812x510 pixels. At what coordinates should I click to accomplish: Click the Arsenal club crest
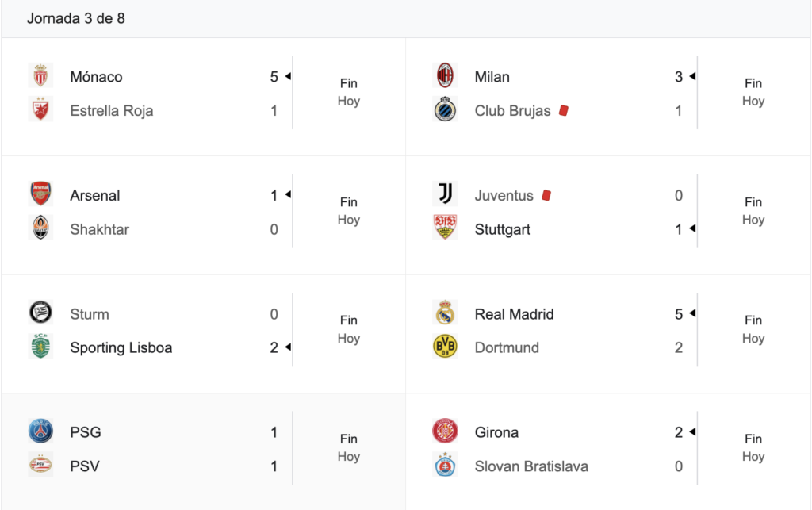(40, 194)
